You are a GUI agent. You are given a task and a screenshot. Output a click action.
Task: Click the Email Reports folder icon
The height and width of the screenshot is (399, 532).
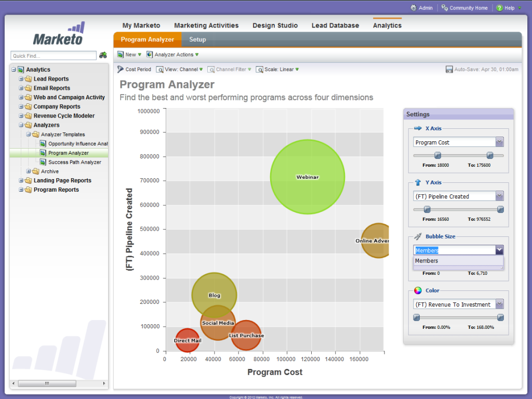[29, 88]
